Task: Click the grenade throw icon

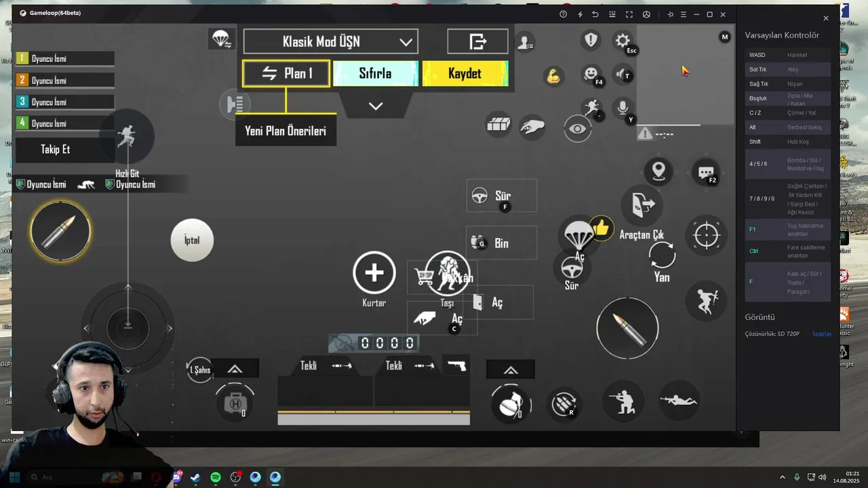Action: click(x=511, y=403)
